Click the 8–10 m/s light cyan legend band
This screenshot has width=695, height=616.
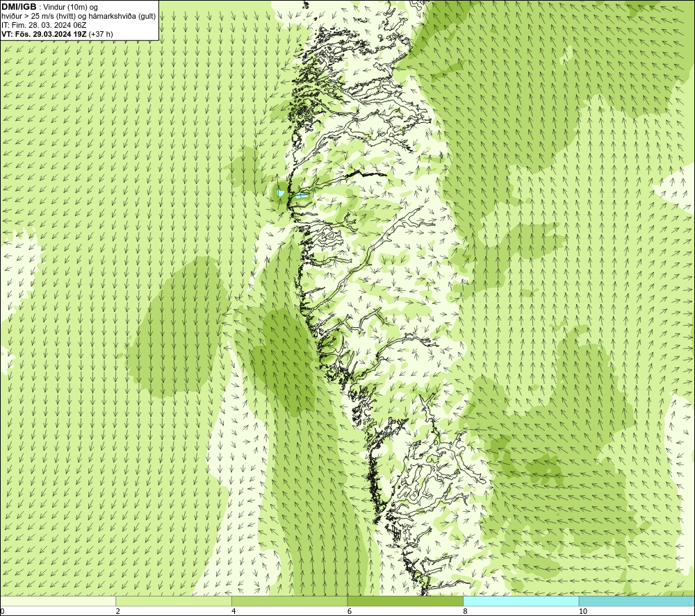click(x=521, y=601)
